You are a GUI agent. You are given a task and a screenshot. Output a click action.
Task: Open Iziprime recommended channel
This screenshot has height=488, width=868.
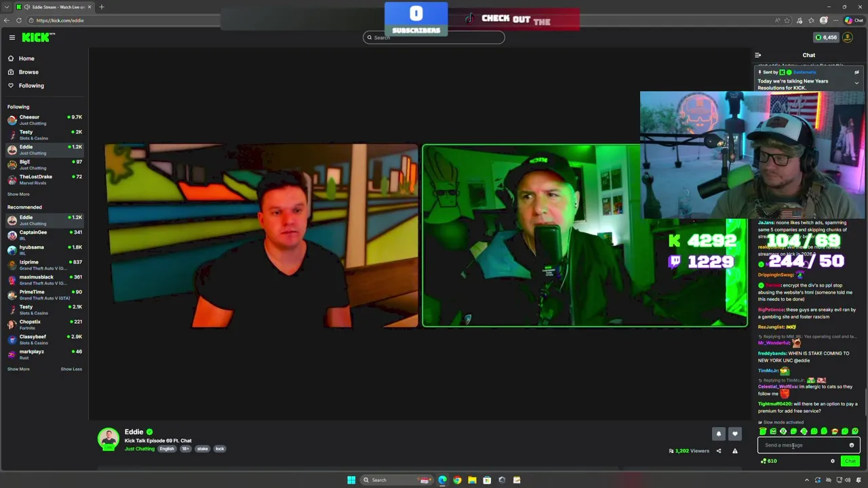pyautogui.click(x=44, y=265)
